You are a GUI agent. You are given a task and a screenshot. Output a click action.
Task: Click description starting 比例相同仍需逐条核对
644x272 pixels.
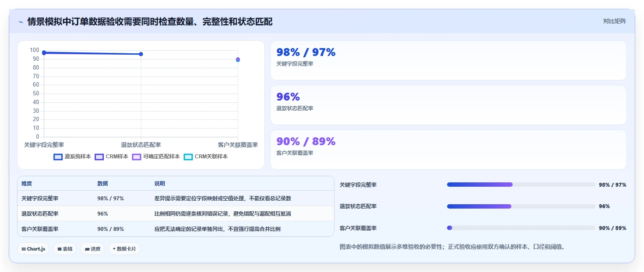pos(222,214)
